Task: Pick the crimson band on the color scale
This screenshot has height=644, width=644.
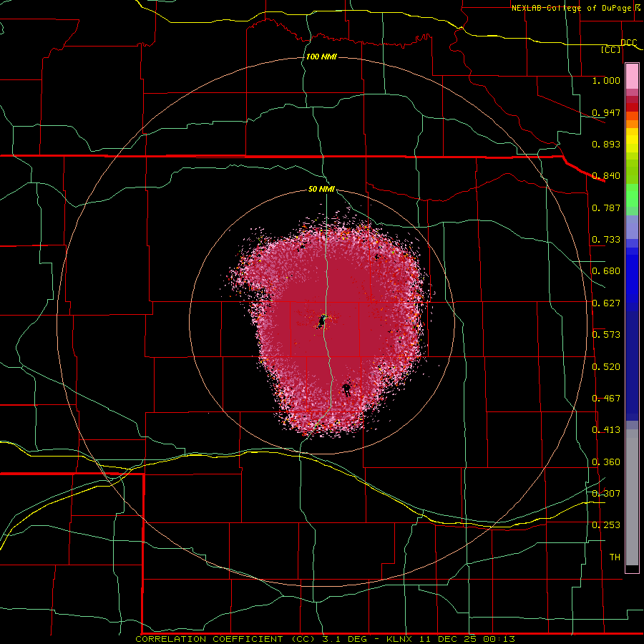Action: (632, 99)
